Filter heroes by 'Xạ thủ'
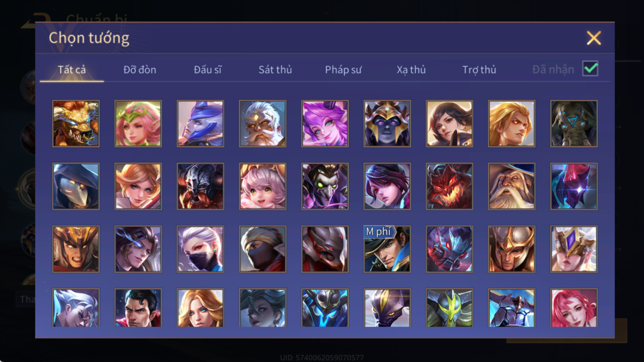Viewport: 644px width, 362px height. [x=411, y=70]
